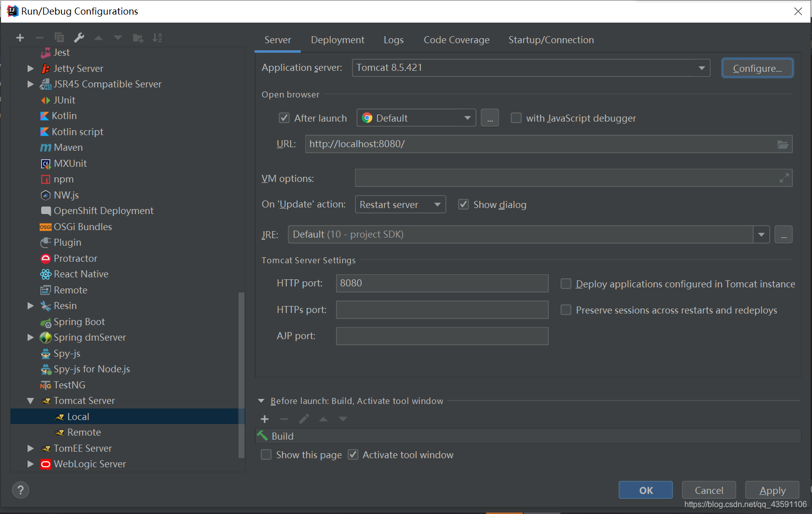
Task: Open Application server Tomcat 8.5.421 dropdown
Action: (531, 68)
